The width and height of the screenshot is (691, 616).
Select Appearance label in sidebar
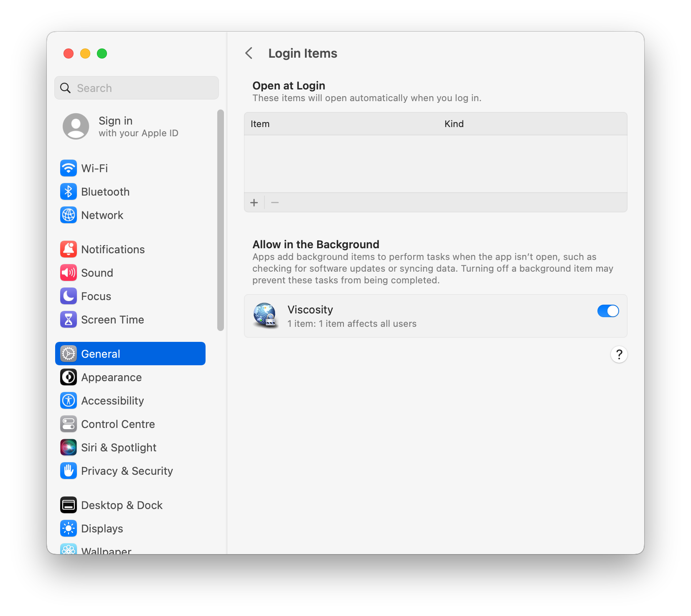click(112, 377)
